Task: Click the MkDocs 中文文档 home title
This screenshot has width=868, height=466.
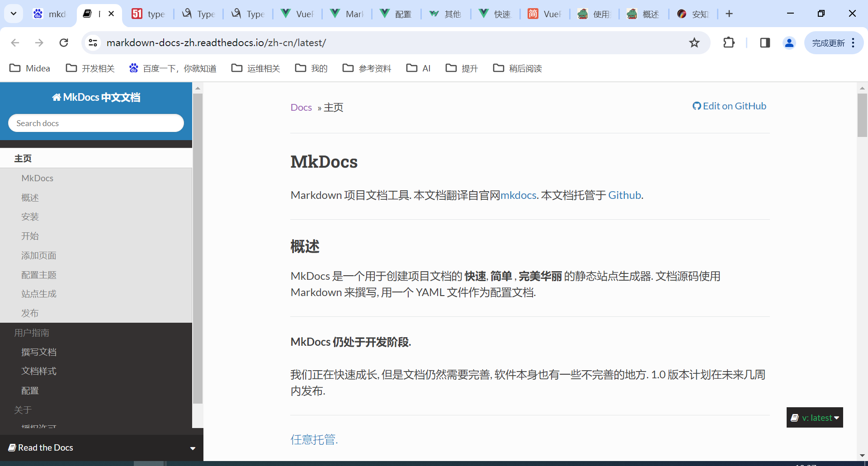Action: pyautogui.click(x=96, y=97)
